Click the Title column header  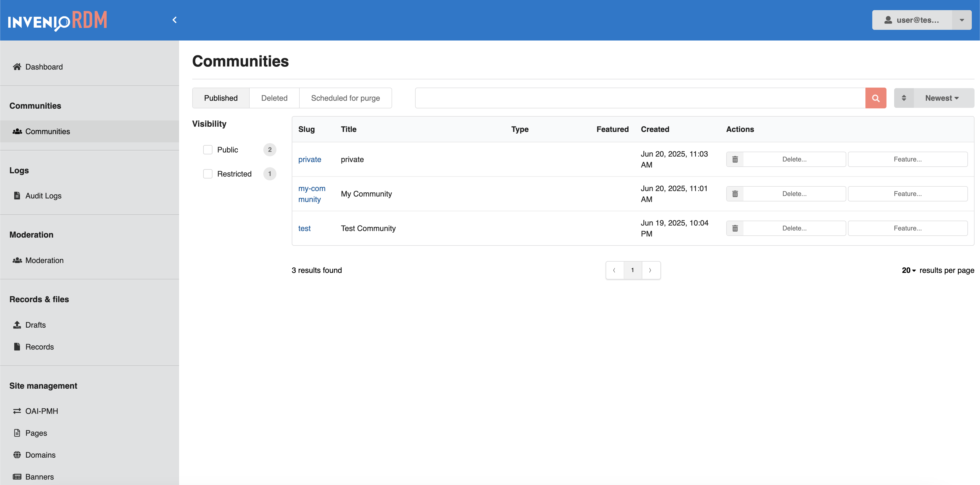(x=348, y=129)
